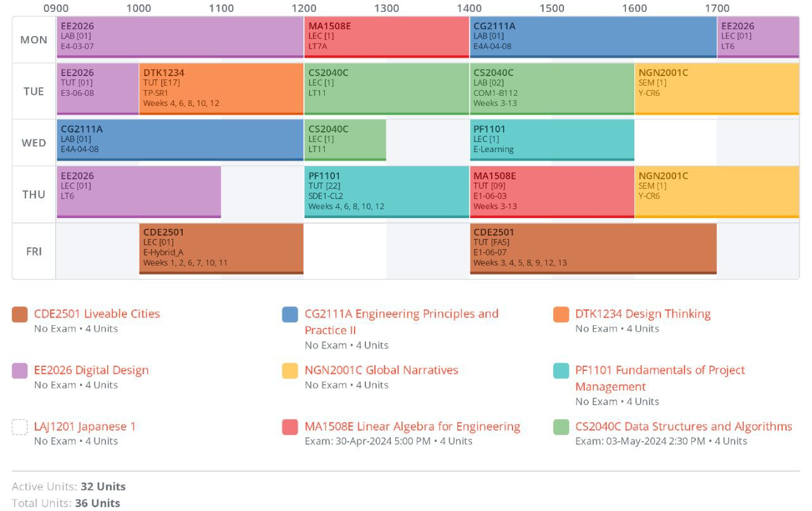Select Wednesday PF1101 E-Learning lecture block
The image size is (812, 511).
(551, 140)
